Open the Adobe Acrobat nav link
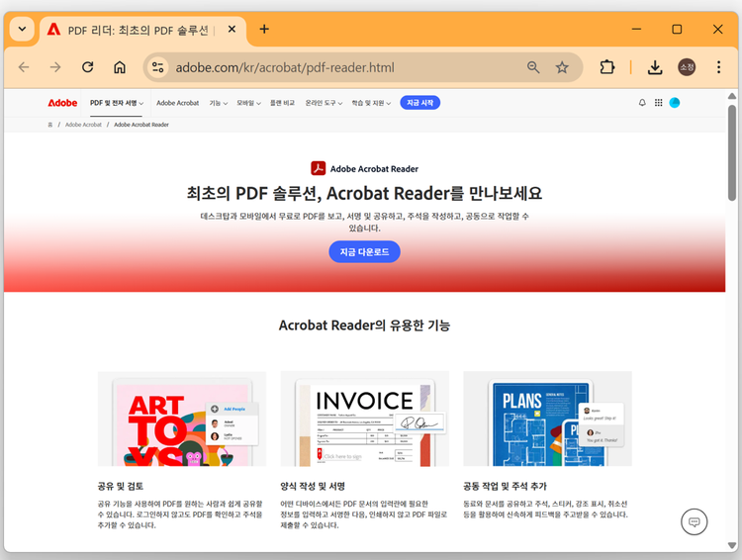 pos(177,103)
